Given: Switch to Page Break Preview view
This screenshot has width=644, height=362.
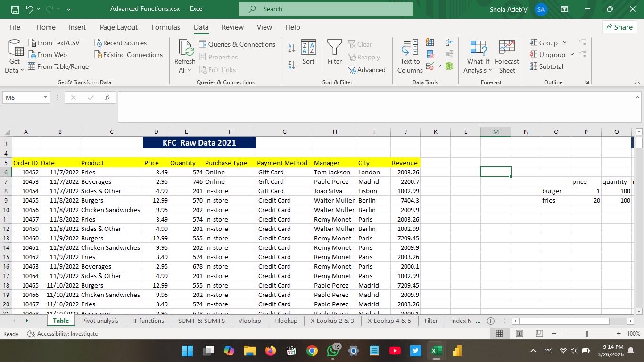Looking at the screenshot, I should (x=539, y=334).
